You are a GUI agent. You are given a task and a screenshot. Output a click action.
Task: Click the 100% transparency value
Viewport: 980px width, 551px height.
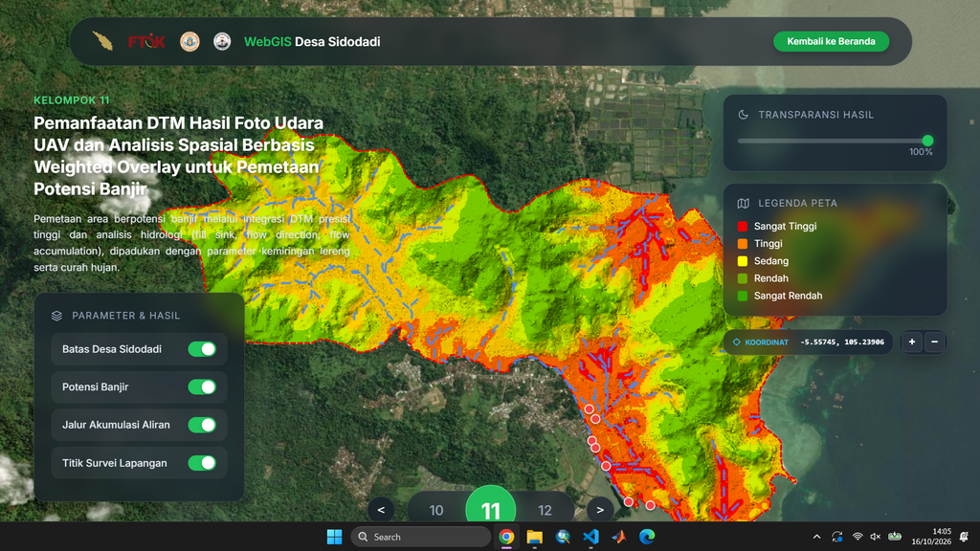pyautogui.click(x=921, y=152)
